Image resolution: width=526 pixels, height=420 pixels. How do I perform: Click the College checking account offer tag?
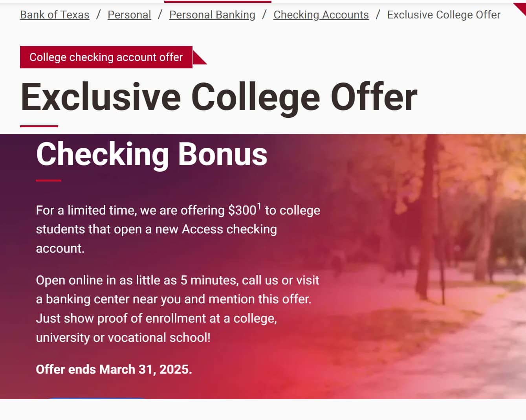tap(106, 57)
